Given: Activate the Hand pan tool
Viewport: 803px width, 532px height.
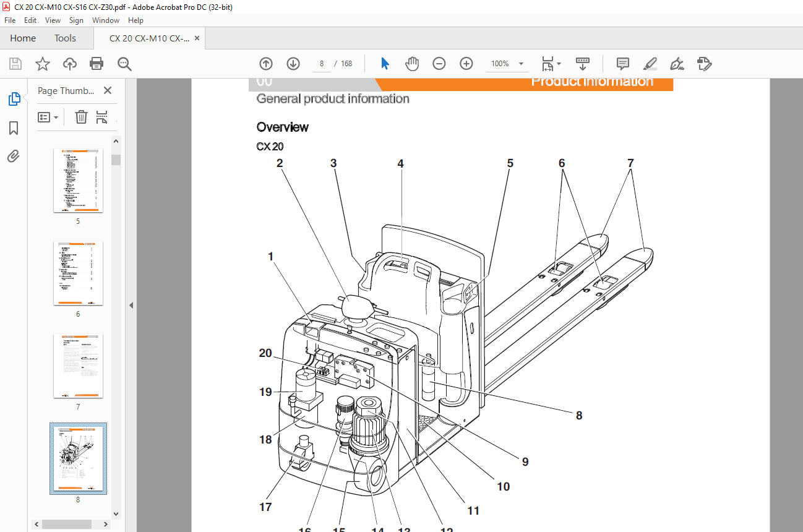Looking at the screenshot, I should [x=412, y=64].
